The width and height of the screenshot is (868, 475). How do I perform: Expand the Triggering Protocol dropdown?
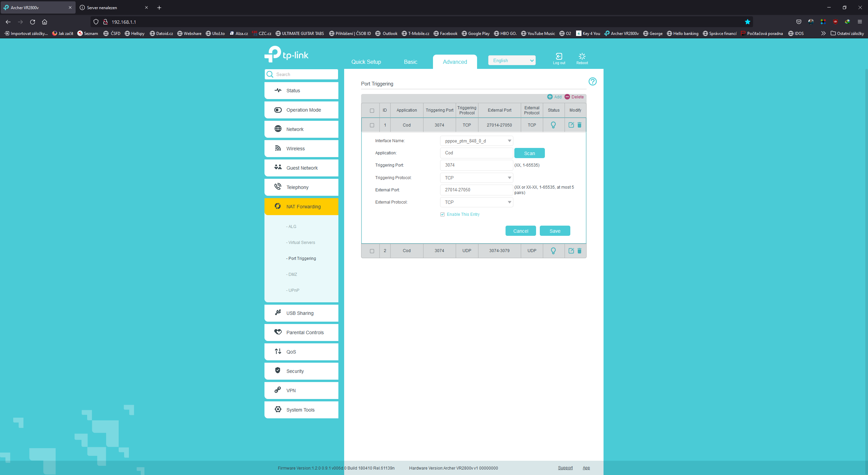[476, 178]
